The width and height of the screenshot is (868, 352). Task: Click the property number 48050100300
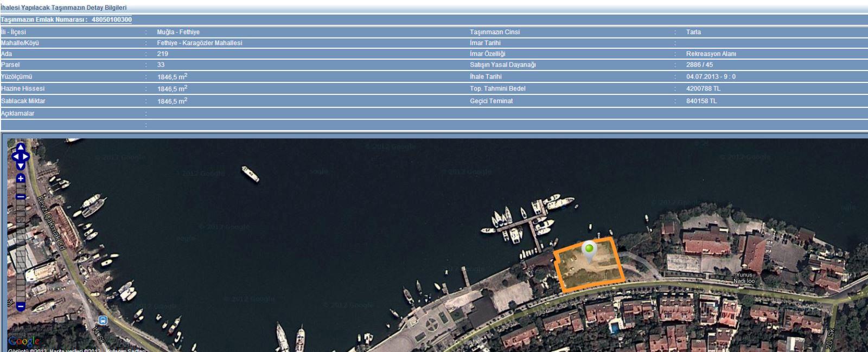pos(111,20)
